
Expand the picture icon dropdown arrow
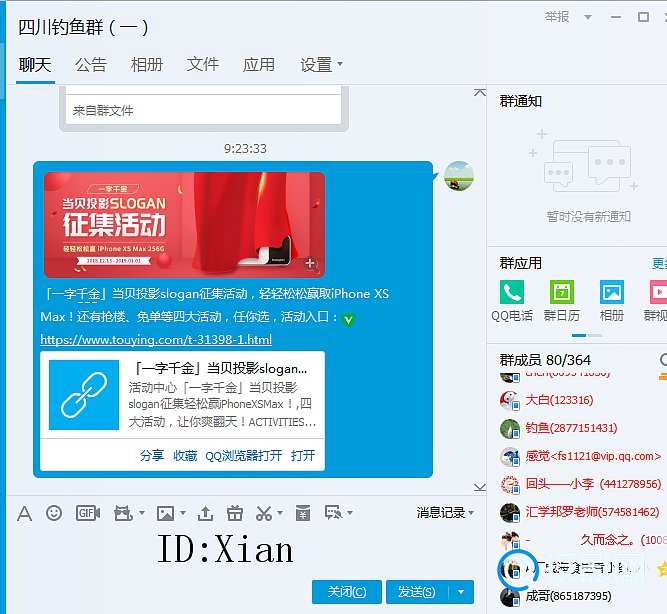click(x=183, y=513)
